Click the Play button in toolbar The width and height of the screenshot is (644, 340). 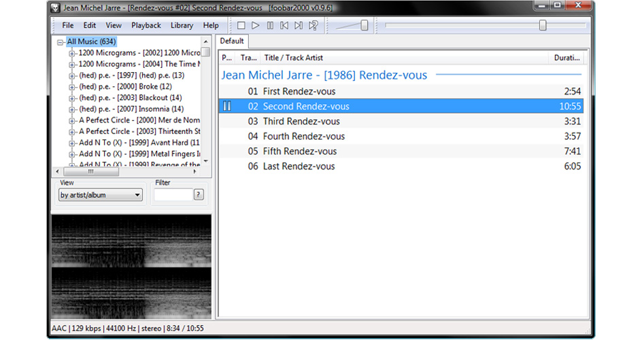click(256, 25)
